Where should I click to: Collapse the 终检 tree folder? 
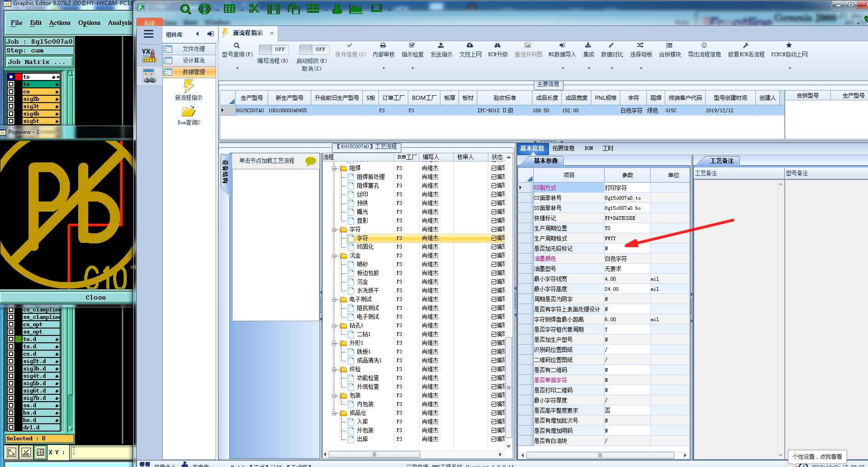[x=335, y=369]
